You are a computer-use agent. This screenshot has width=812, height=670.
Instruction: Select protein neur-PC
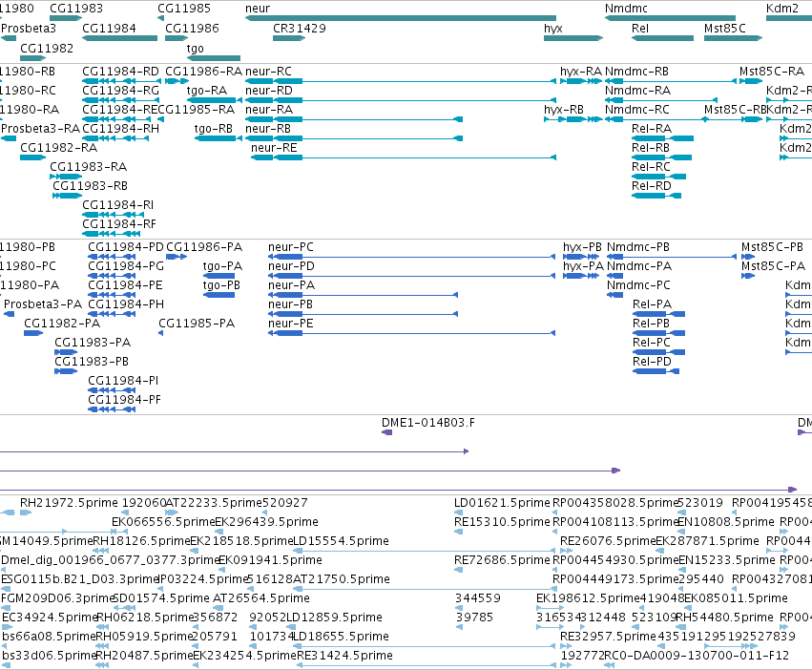(290, 246)
